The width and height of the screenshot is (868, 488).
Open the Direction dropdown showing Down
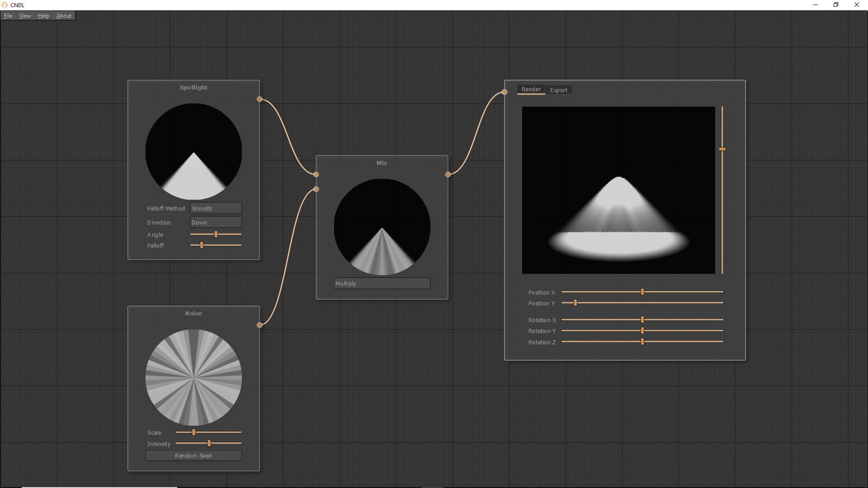[215, 222]
